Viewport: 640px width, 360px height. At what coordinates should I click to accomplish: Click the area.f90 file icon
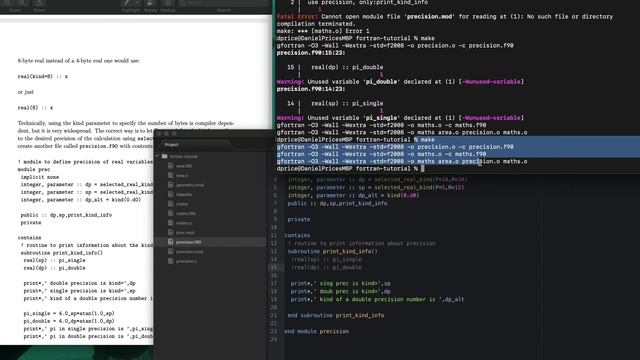171,166
